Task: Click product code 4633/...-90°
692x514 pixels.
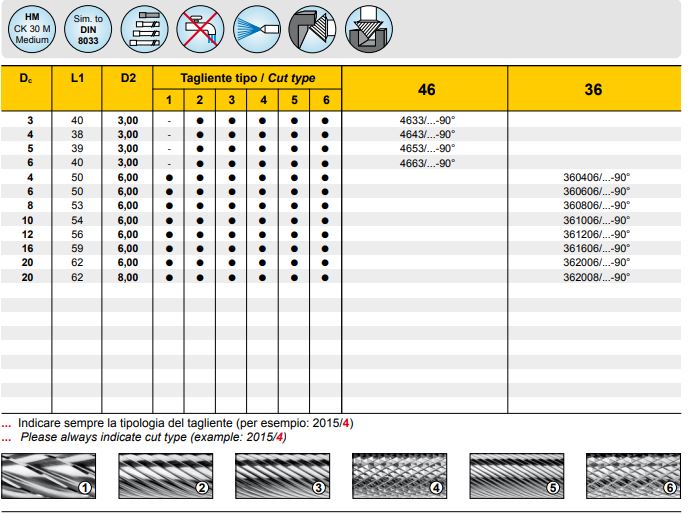Action: coord(426,120)
